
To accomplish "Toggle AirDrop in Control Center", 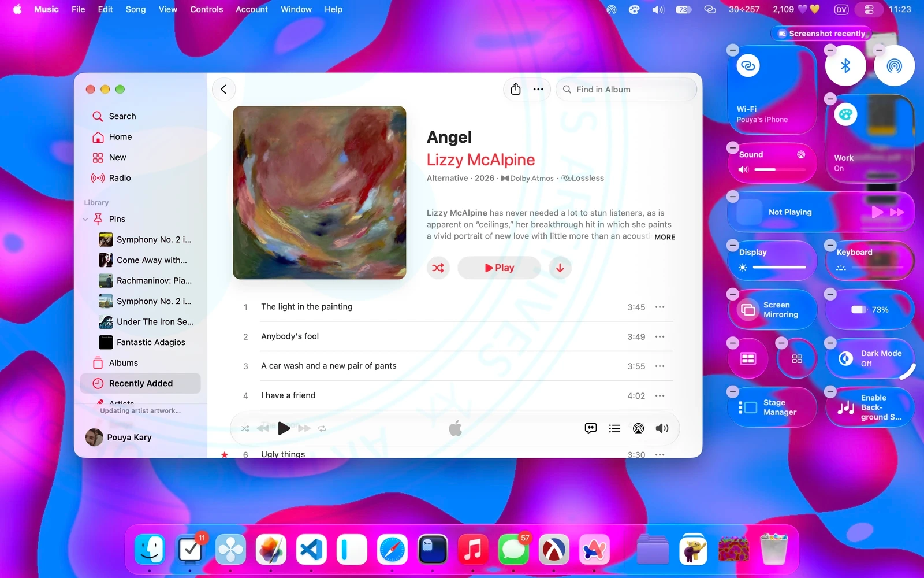I will click(894, 66).
